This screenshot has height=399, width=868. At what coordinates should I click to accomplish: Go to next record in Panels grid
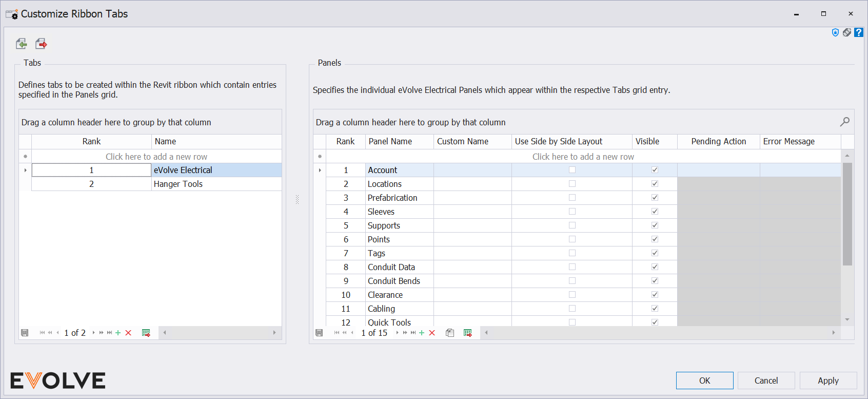pos(397,333)
